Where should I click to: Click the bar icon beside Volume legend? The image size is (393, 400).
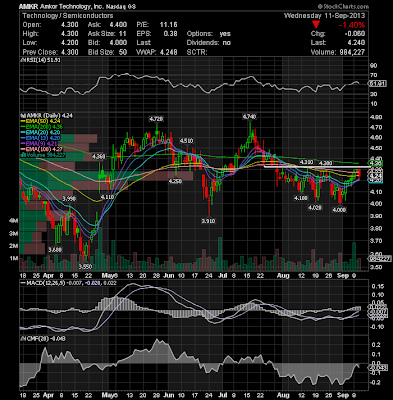(22, 155)
